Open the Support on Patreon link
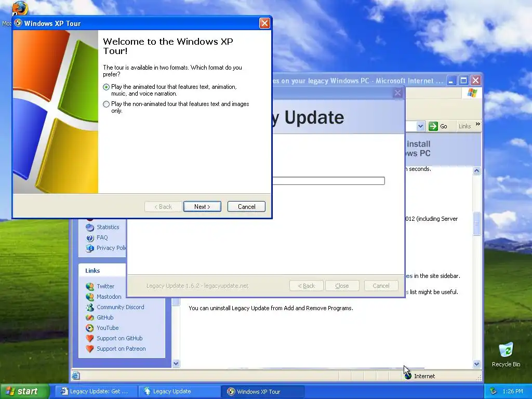The image size is (532, 399). [x=121, y=349]
